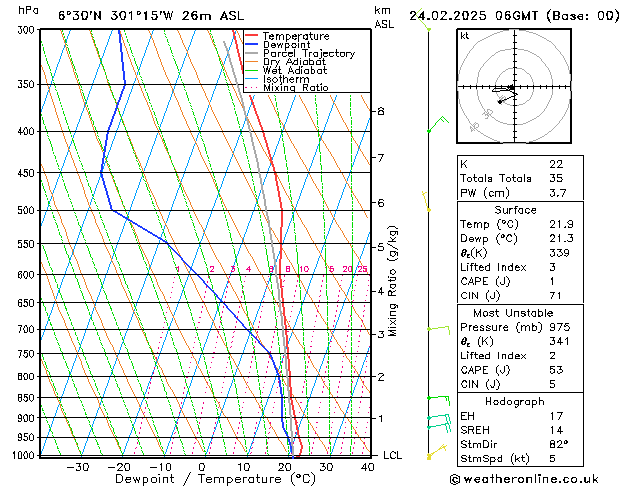Click the 1 km altitude label
The image size is (629, 486).
[x=380, y=418]
